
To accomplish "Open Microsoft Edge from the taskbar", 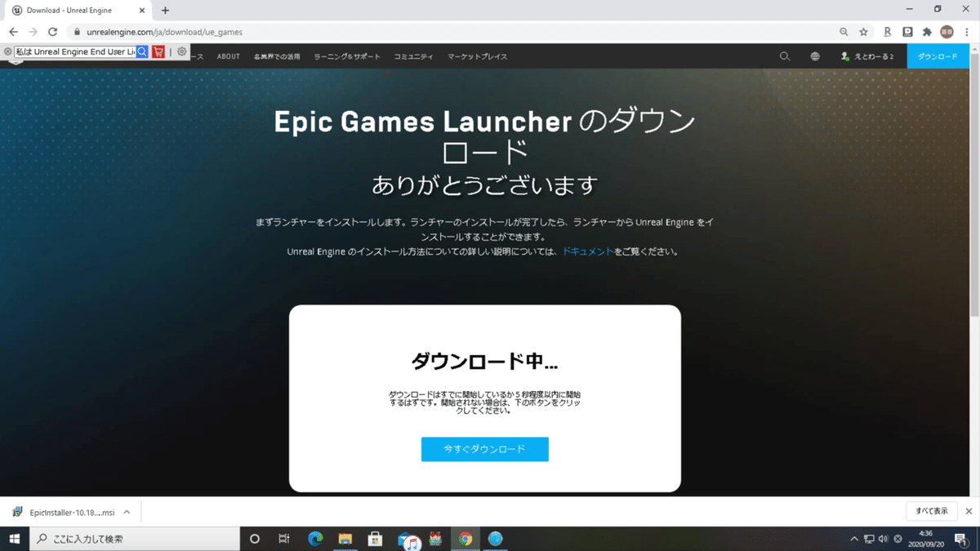I will tap(314, 539).
